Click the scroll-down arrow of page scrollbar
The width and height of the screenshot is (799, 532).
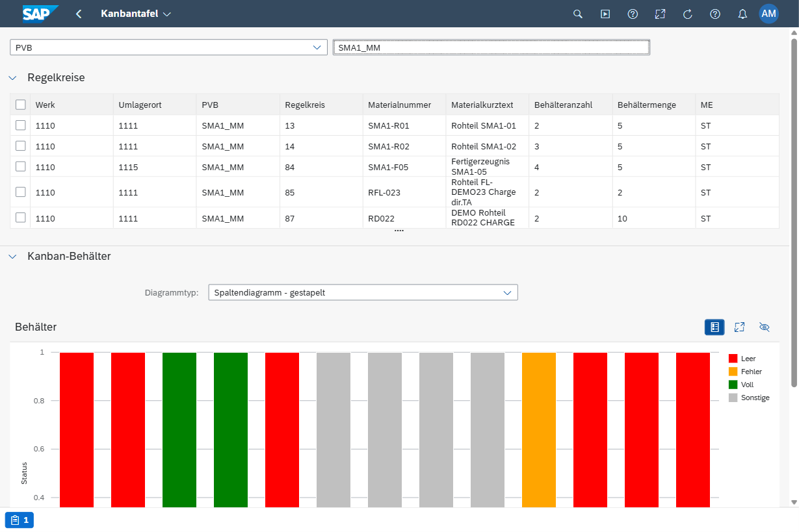794,502
